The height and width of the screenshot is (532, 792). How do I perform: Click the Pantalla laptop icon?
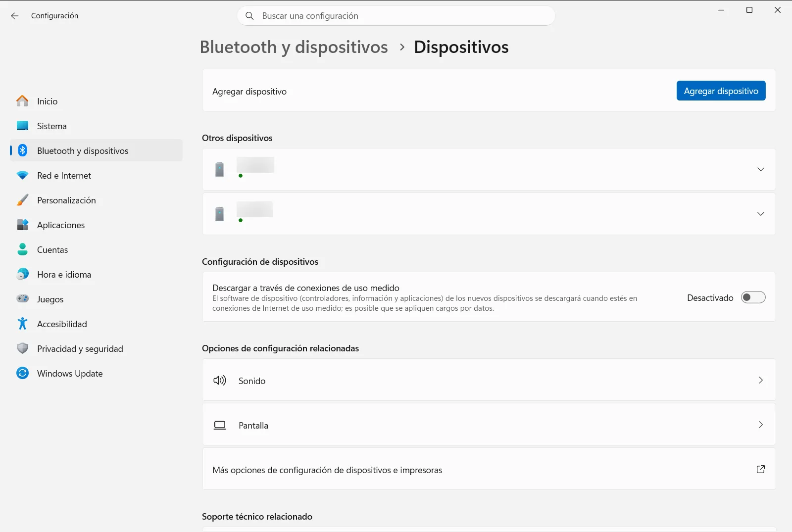[x=220, y=425]
